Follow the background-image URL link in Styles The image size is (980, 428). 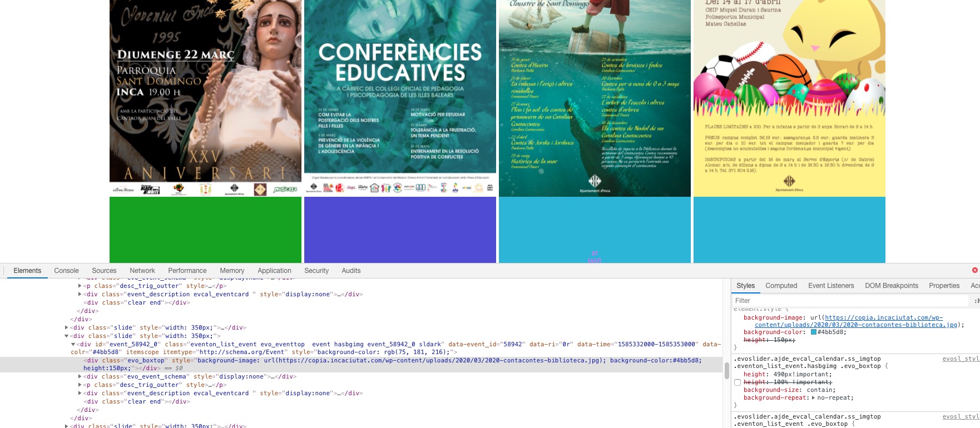point(883,318)
